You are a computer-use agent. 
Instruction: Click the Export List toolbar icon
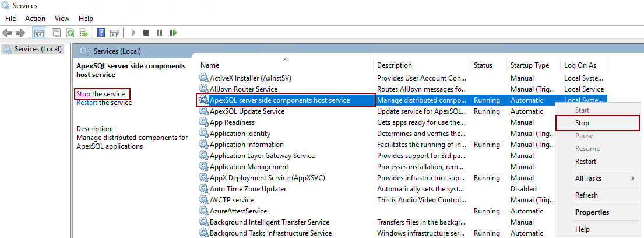(83, 33)
